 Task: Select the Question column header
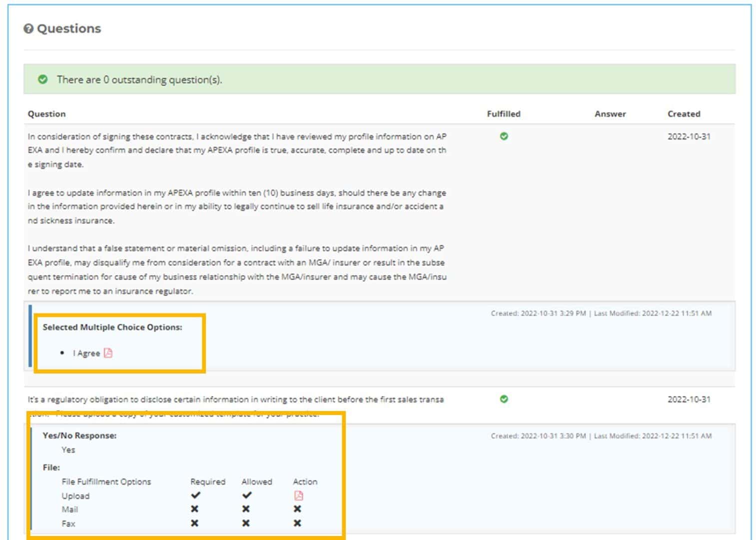click(x=46, y=114)
